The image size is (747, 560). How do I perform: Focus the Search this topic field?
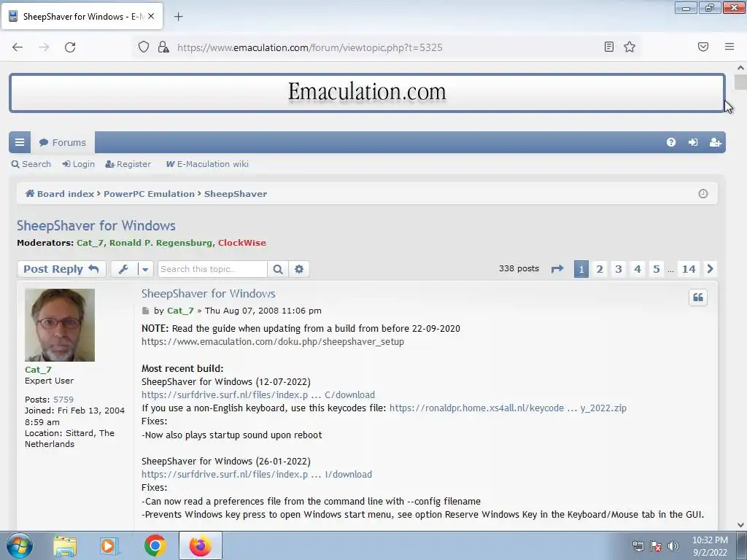click(212, 269)
